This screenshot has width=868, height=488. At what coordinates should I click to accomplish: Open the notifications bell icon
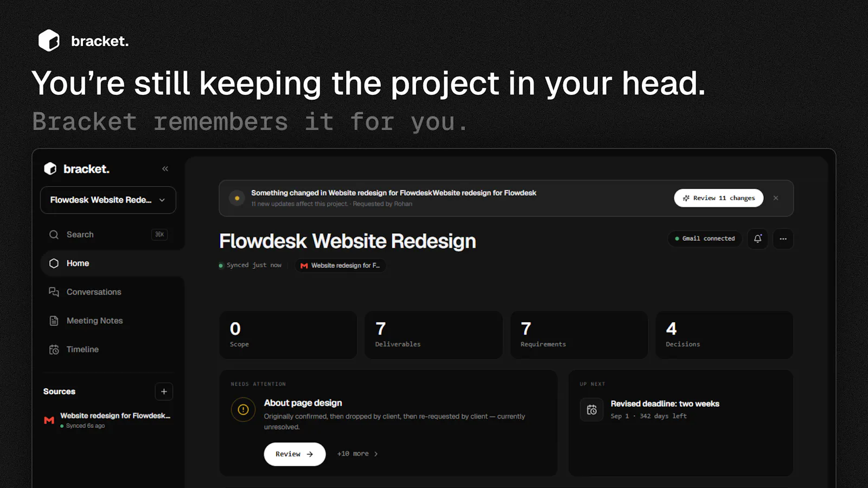758,239
